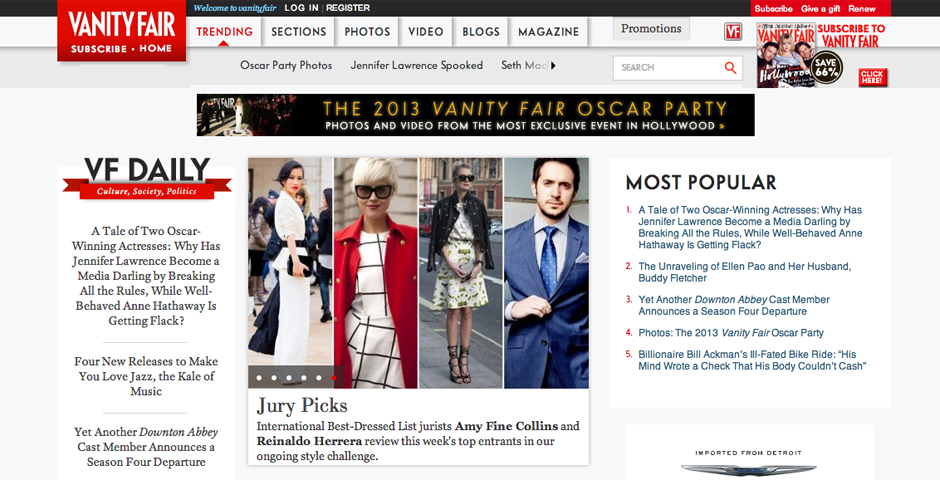Open Seth Mac trending link
Image resolution: width=940 pixels, height=480 pixels.
[x=524, y=65]
